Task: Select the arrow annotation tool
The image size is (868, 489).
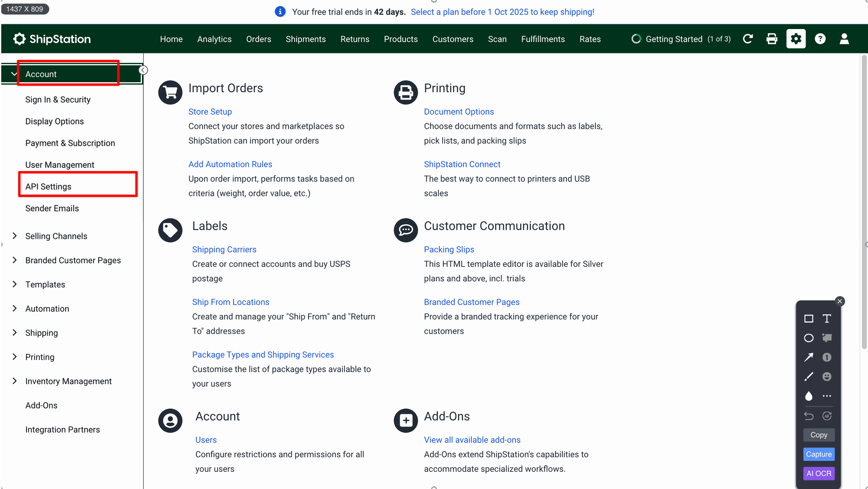Action: [x=809, y=357]
